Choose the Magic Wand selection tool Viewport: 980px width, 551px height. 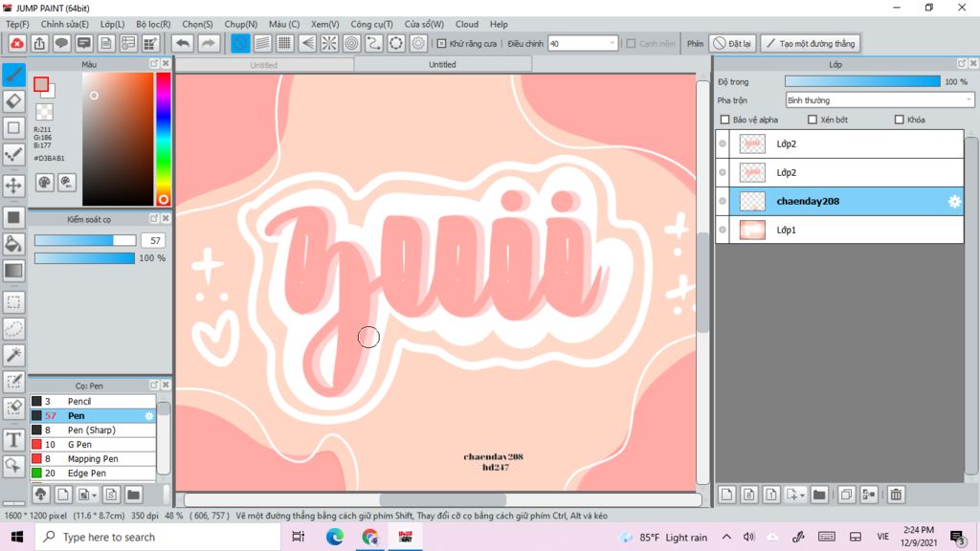click(x=13, y=355)
